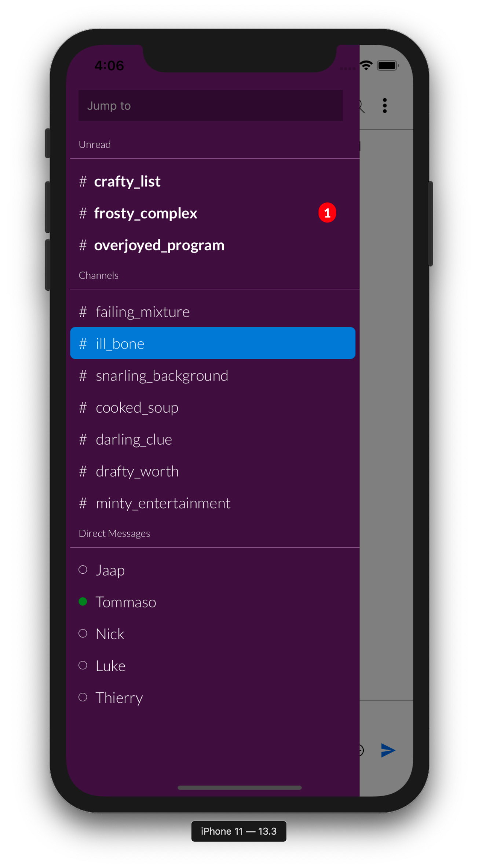
Task: Select the ill_bone channel
Action: pos(213,343)
